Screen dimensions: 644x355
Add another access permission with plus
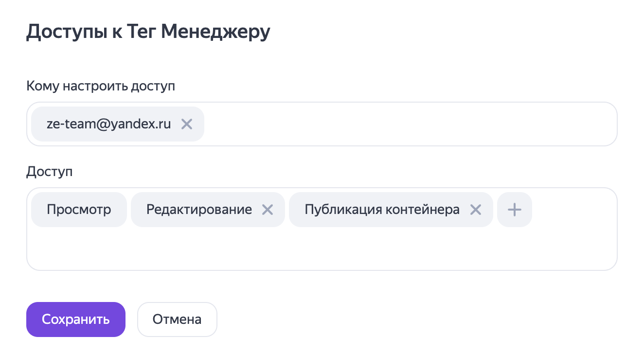click(514, 210)
